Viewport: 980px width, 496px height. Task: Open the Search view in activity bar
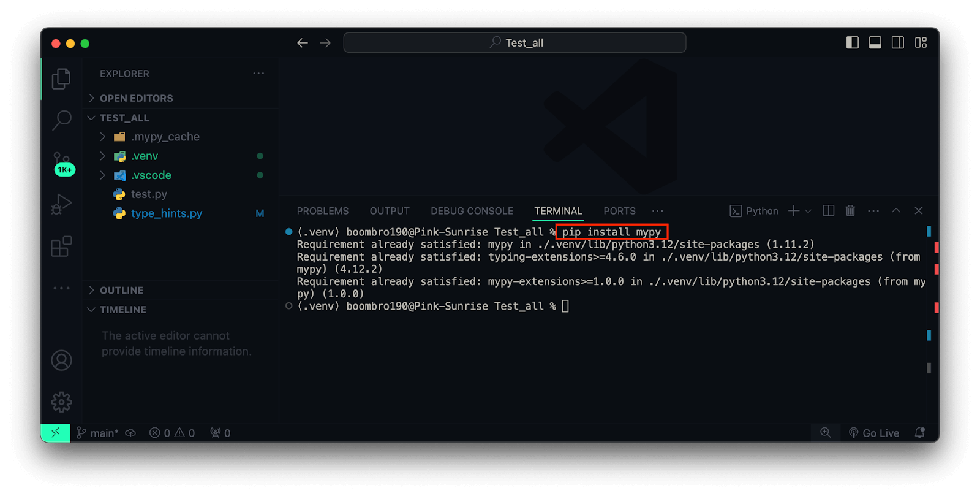click(61, 120)
